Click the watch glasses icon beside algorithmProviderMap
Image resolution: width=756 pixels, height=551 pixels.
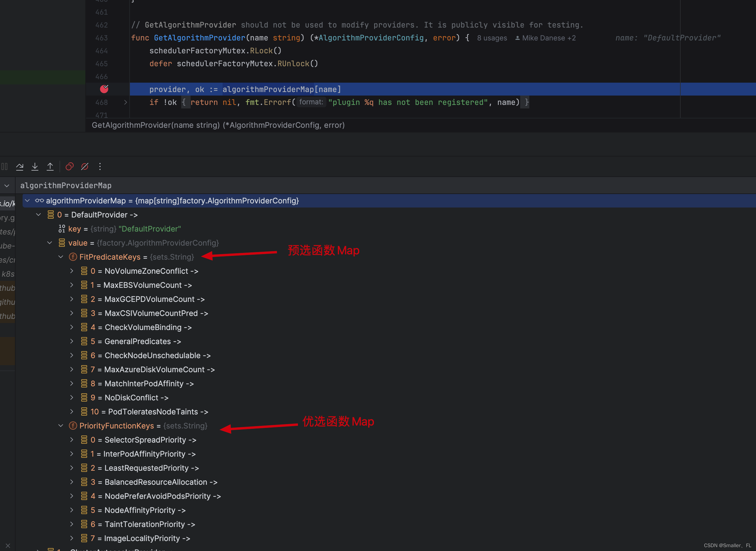tap(39, 200)
